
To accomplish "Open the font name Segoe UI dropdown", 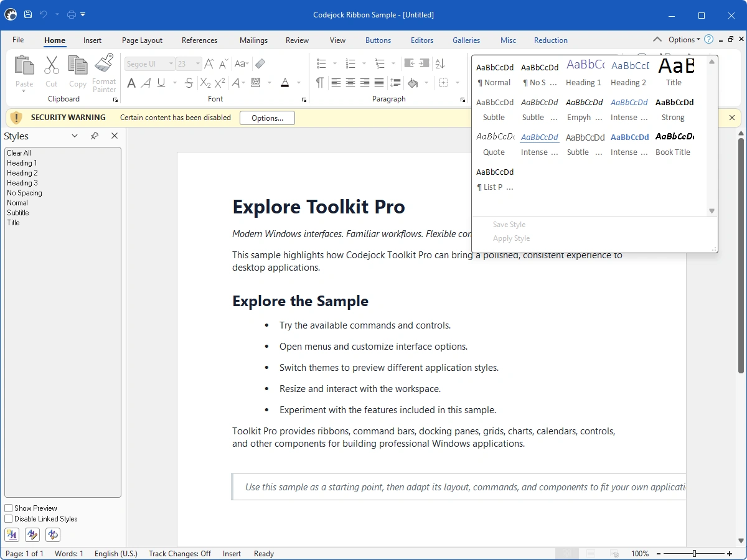I will (x=171, y=64).
